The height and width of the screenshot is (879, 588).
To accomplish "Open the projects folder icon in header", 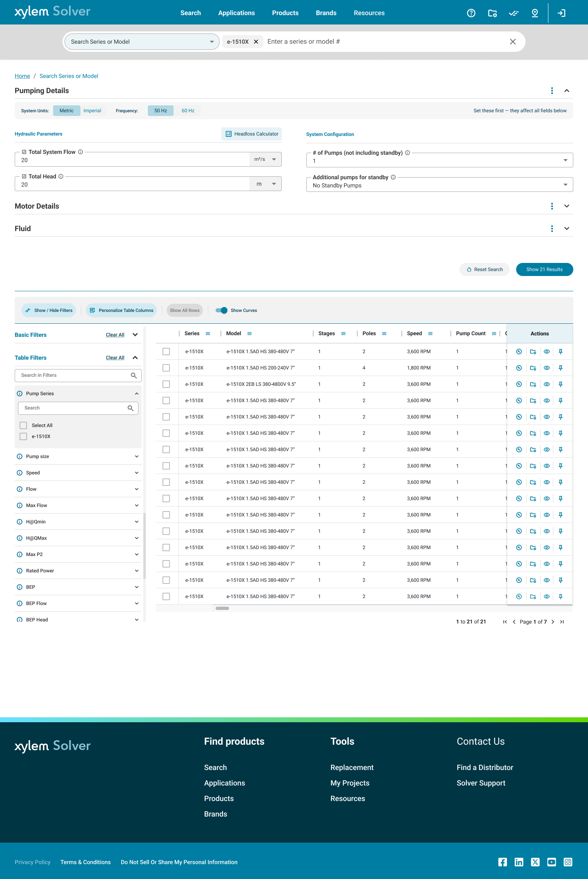I will (492, 13).
